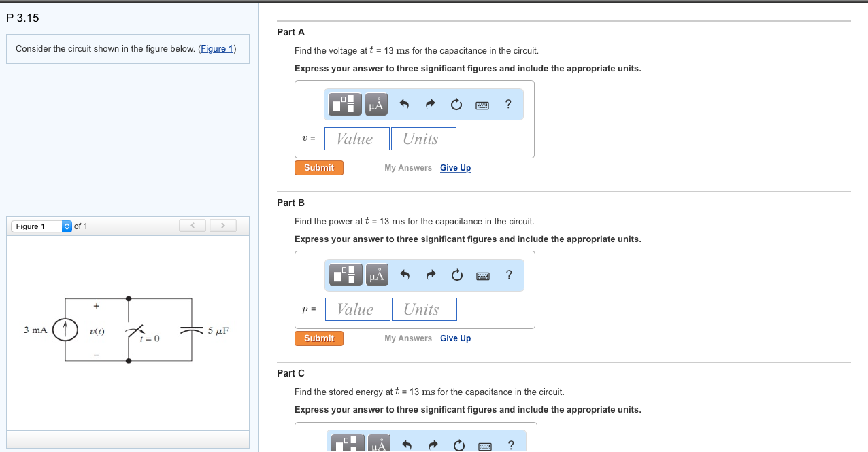
Task: Click help question mark in Part B
Action: [x=509, y=275]
